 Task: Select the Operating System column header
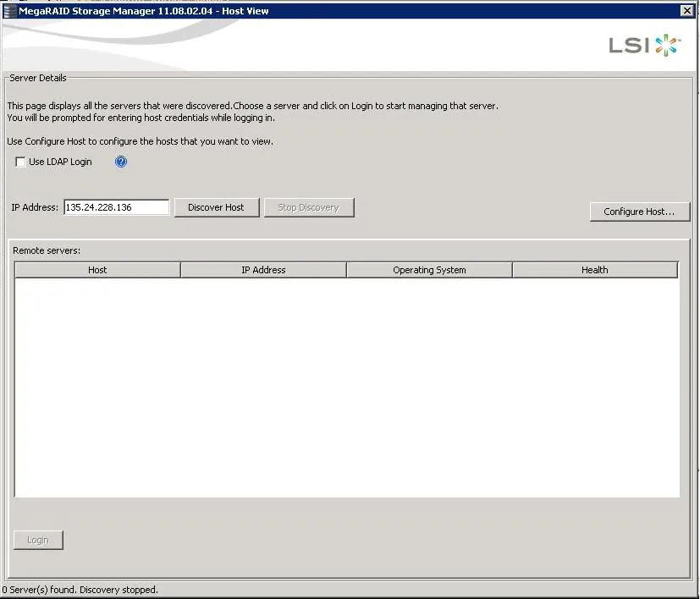tap(429, 270)
